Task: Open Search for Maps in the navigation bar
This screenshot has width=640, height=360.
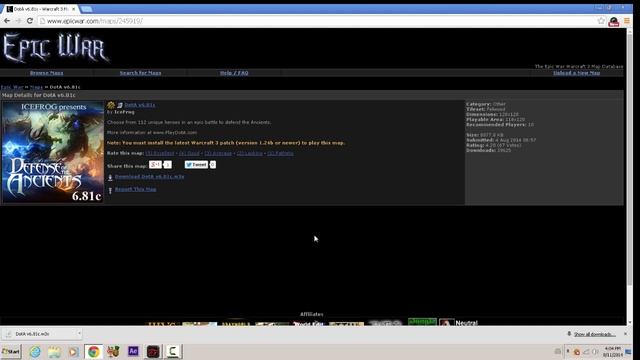Action: (x=140, y=73)
